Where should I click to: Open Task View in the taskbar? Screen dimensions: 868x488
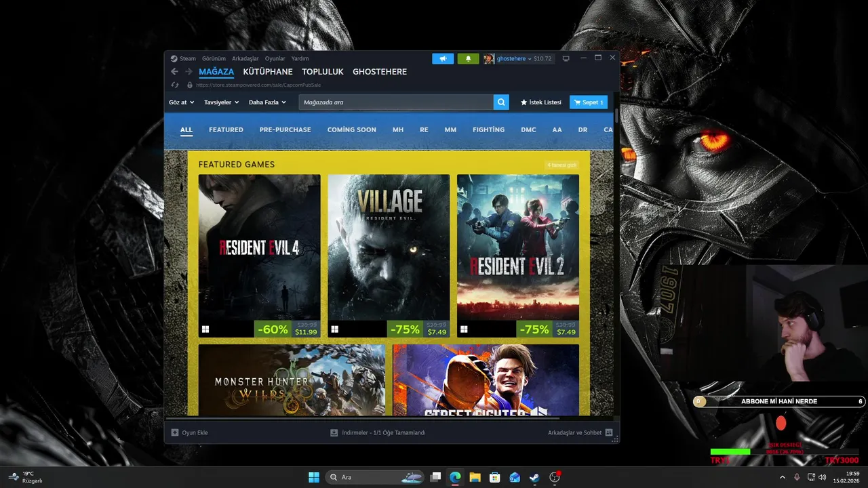(x=436, y=477)
